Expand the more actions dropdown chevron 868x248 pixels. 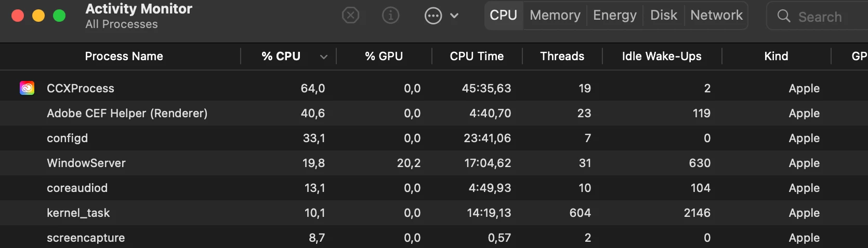pos(454,16)
